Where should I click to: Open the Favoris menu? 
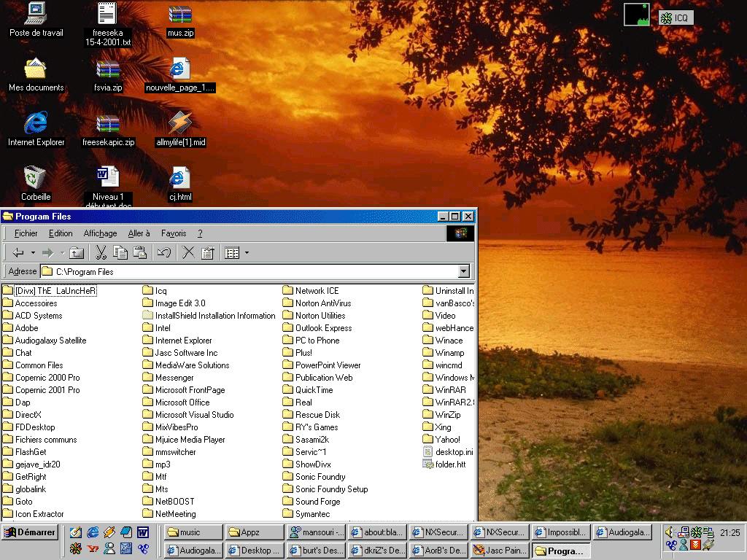(x=174, y=233)
